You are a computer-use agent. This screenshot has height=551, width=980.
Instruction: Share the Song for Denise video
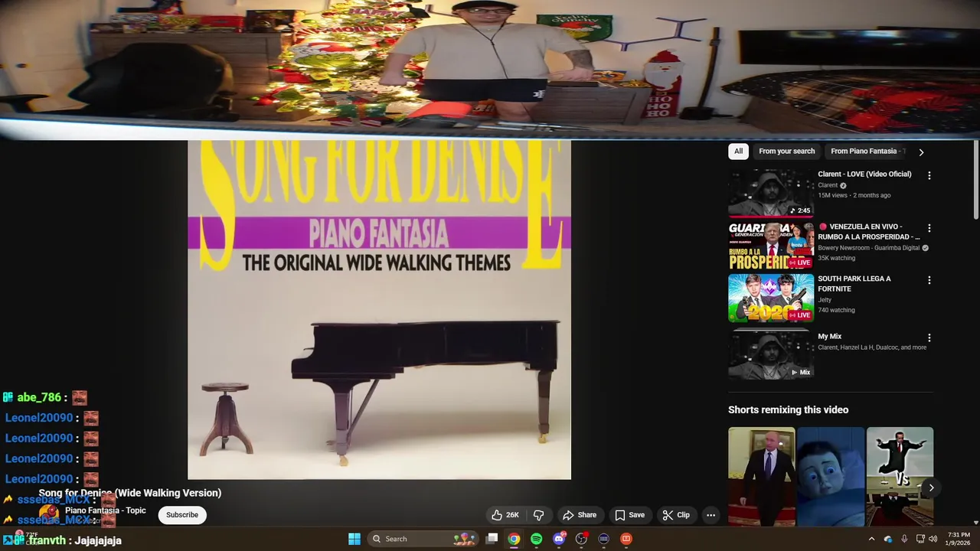click(580, 515)
